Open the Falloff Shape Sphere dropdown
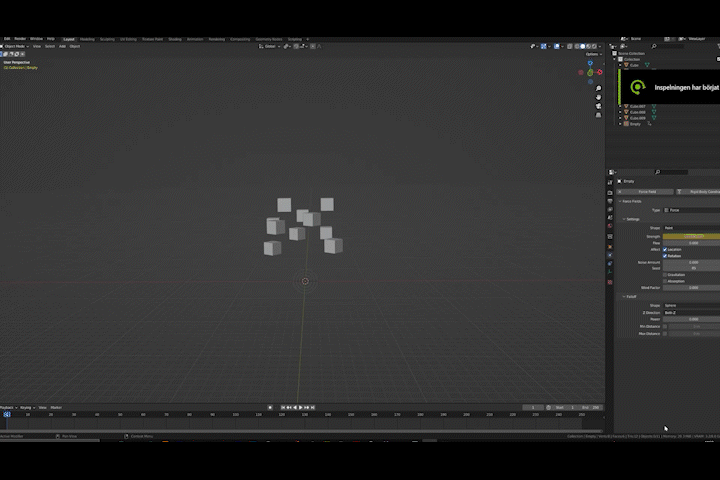The height and width of the screenshot is (480, 720). 691,305
